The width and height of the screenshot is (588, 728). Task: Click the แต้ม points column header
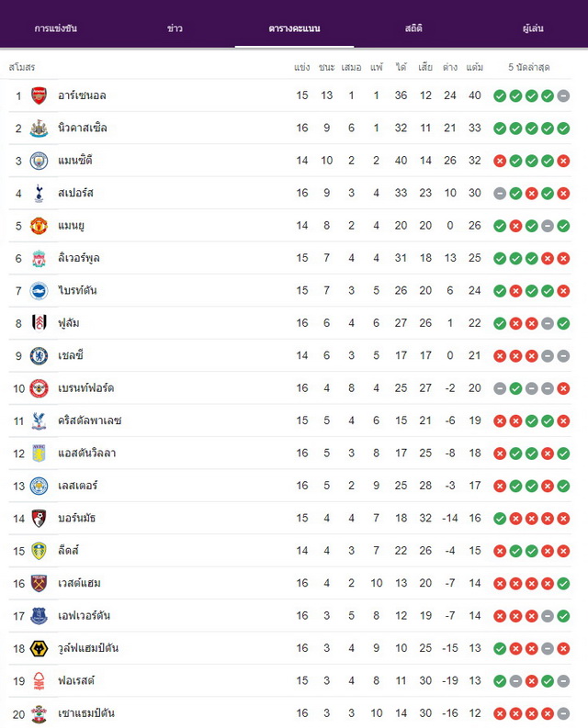[475, 67]
